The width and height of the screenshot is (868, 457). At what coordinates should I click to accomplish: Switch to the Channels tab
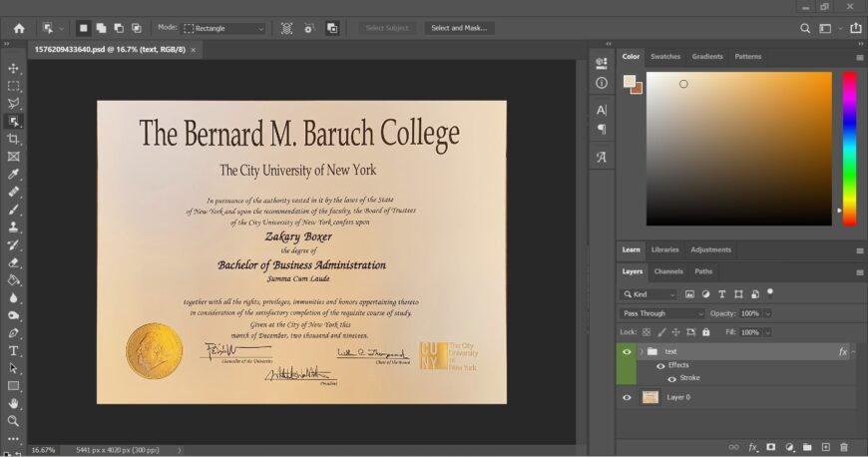(668, 271)
